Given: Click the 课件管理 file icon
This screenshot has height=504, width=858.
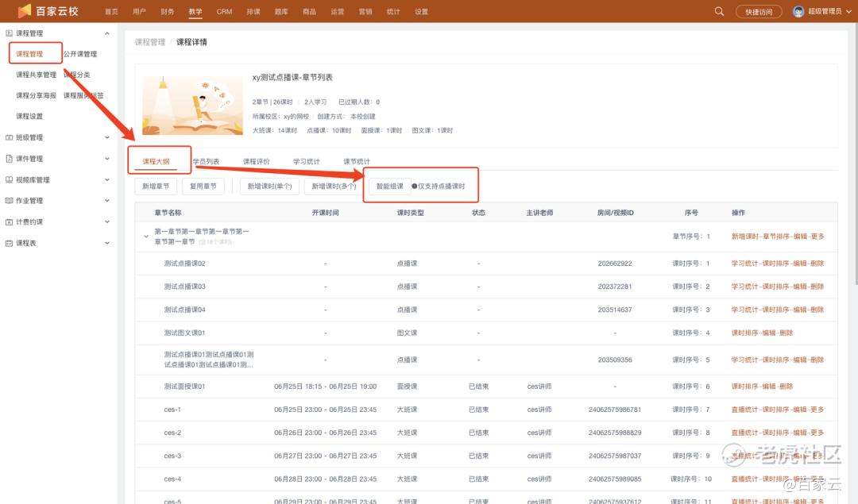Looking at the screenshot, I should coord(9,159).
